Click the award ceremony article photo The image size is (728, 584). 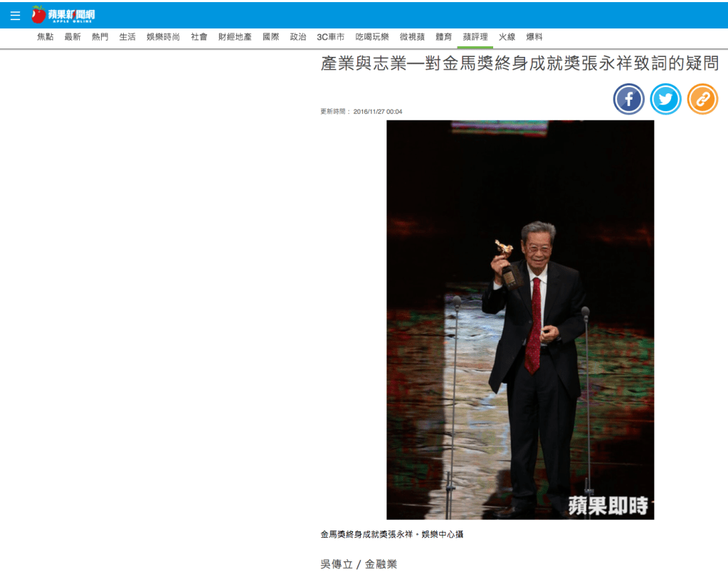pos(520,320)
